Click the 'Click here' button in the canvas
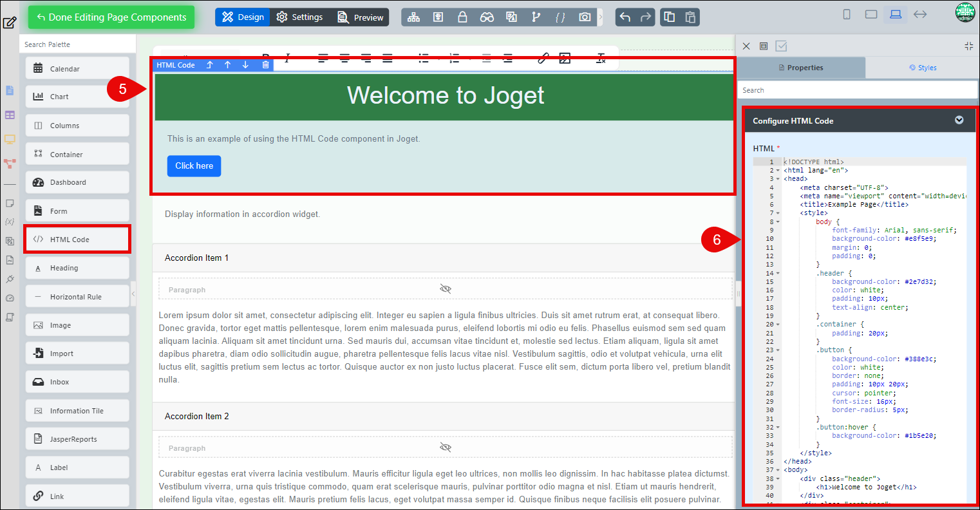Screen dimensions: 980x510 point(194,165)
